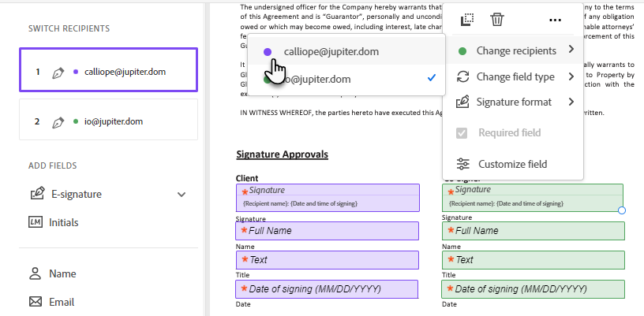Open Change field type submenu
The image size is (644, 316).
tap(513, 76)
